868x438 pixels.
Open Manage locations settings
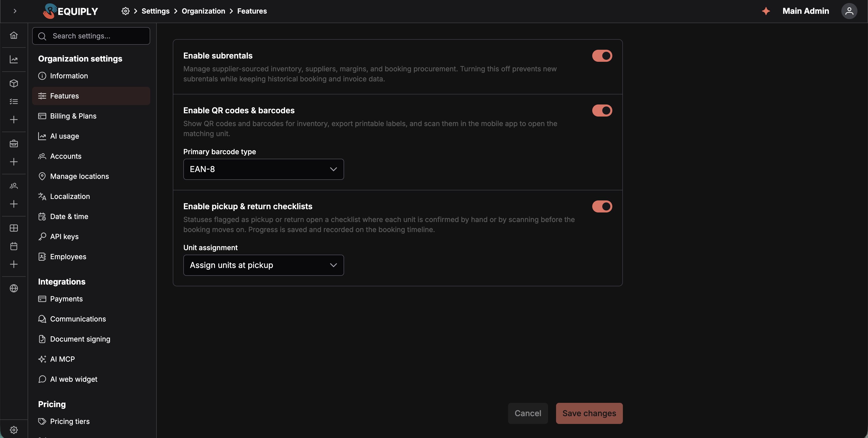coord(91,176)
